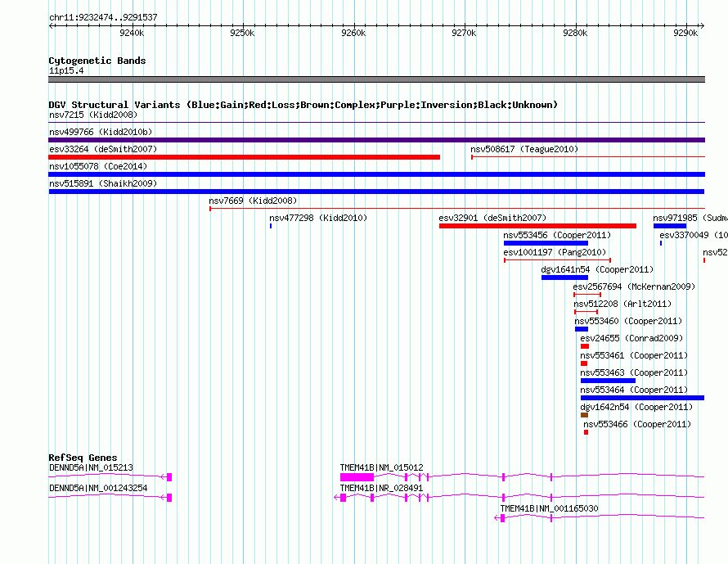Click the DENND5A|NM_015213 gene label
Image resolution: width=728 pixels, height=564 pixels.
[x=91, y=467]
